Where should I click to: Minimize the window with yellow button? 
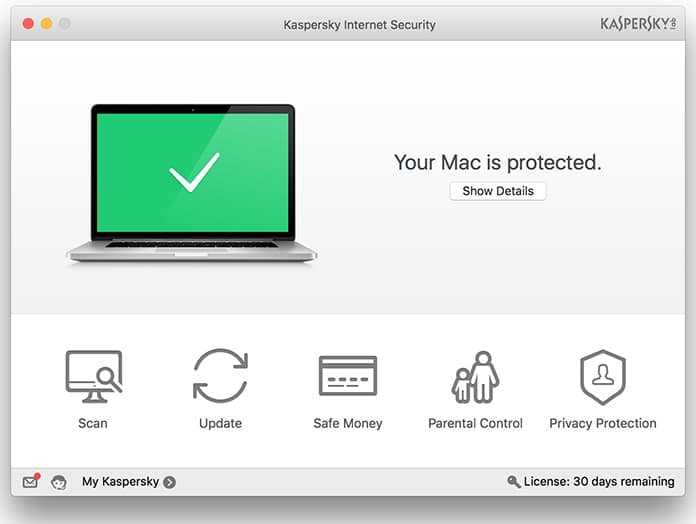click(47, 24)
